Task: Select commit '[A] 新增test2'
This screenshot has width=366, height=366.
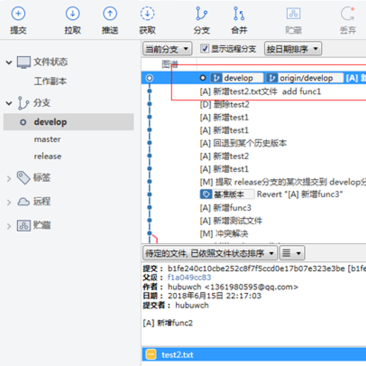Action: pyautogui.click(x=224, y=156)
